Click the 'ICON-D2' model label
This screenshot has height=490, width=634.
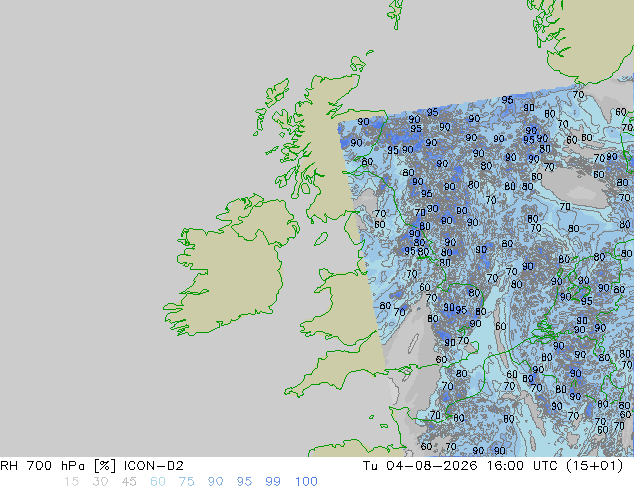(x=154, y=466)
